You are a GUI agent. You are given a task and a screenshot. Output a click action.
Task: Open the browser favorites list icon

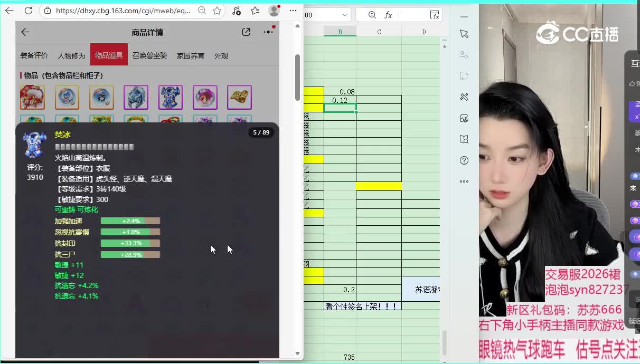pyautogui.click(x=255, y=11)
